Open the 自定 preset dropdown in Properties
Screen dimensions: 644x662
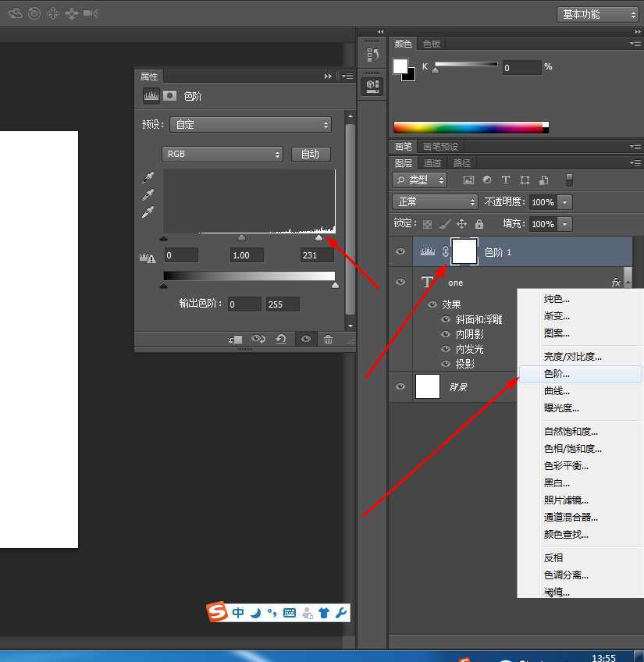coord(250,124)
